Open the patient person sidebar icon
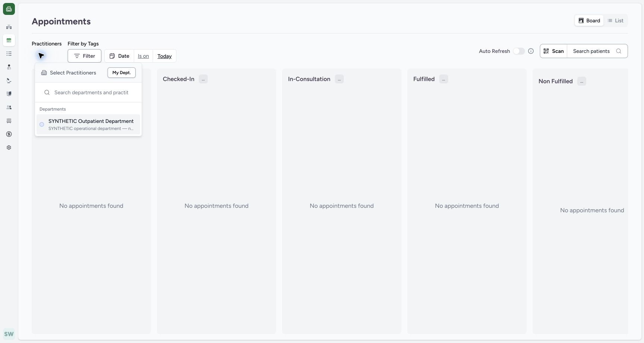This screenshot has width=644, height=343. 9,67
